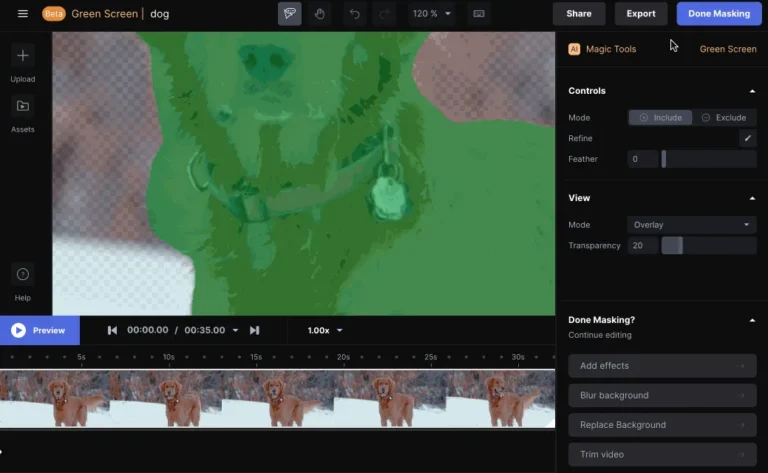Adjust the Transparency slider
This screenshot has height=473, width=768.
pos(673,246)
